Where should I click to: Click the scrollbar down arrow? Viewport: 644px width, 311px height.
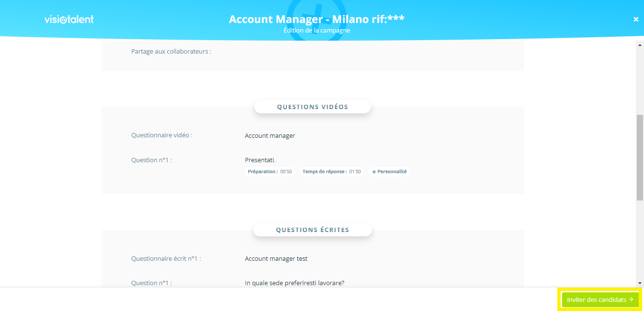[640, 283]
